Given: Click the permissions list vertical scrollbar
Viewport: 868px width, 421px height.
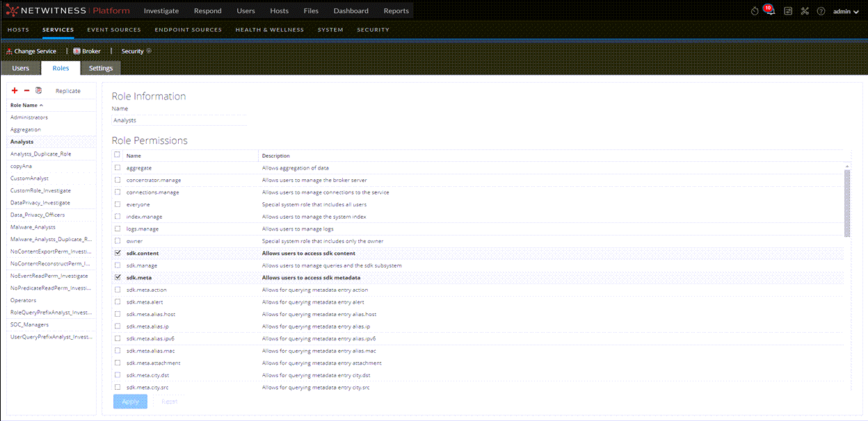Looking at the screenshot, I should [846, 203].
